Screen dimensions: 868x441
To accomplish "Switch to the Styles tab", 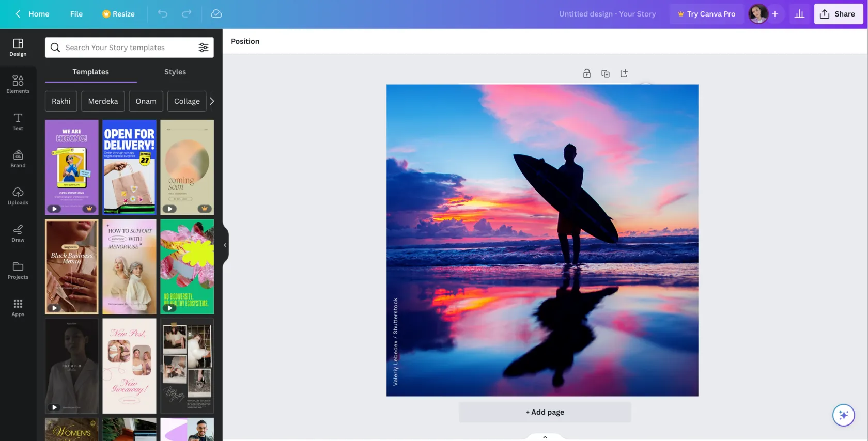I will [175, 72].
